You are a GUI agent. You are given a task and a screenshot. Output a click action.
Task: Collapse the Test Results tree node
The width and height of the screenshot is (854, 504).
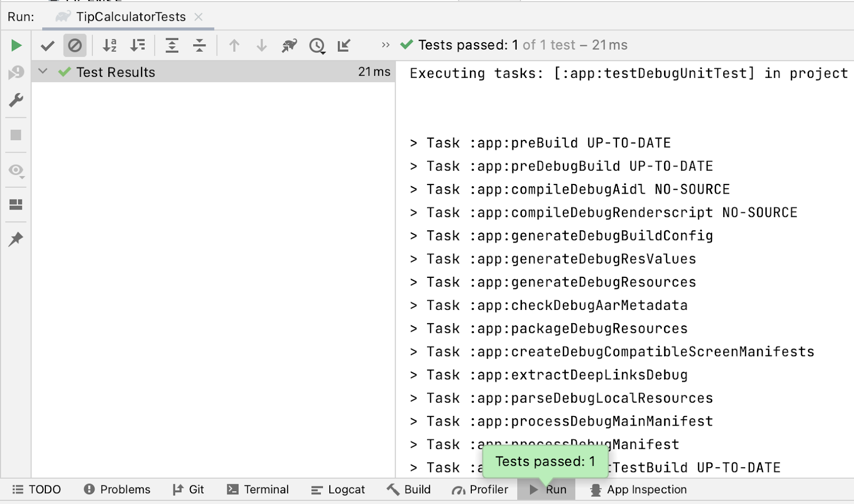point(43,71)
